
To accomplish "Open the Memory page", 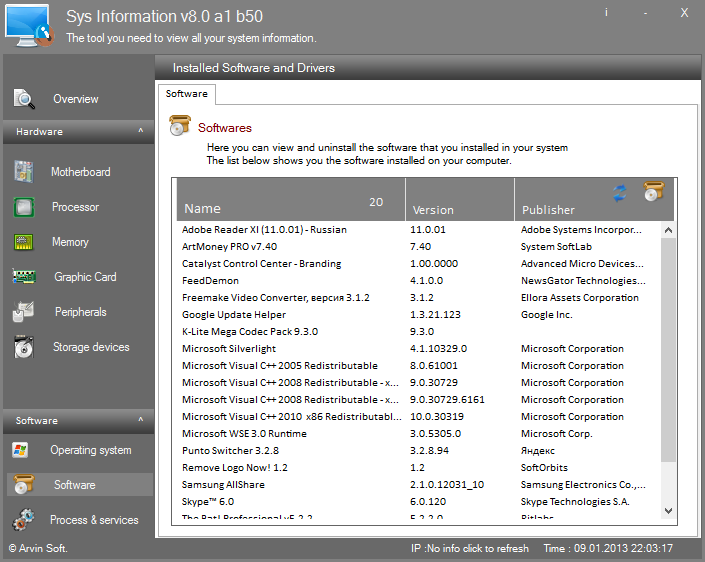I will click(70, 242).
